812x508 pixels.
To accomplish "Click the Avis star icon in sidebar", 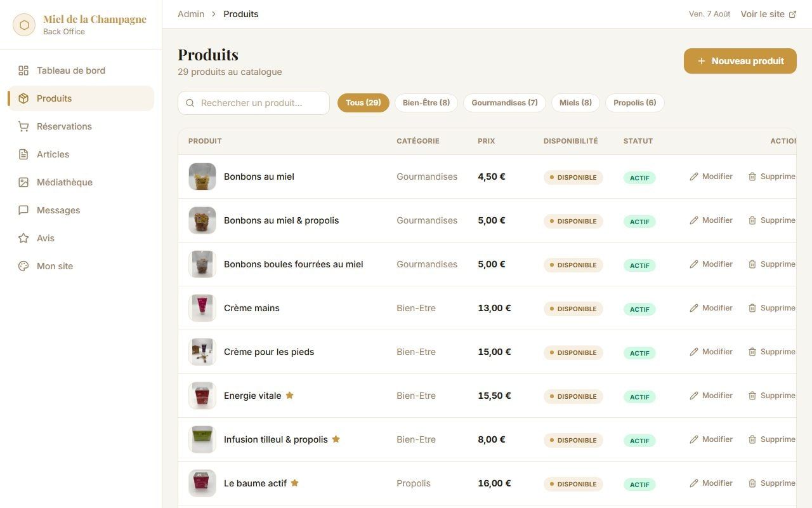I will [x=23, y=238].
